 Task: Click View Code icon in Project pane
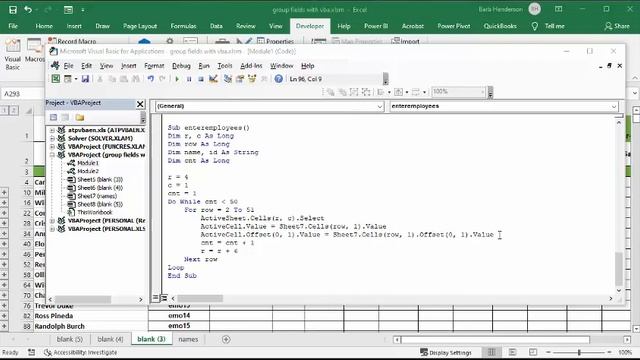[53, 118]
